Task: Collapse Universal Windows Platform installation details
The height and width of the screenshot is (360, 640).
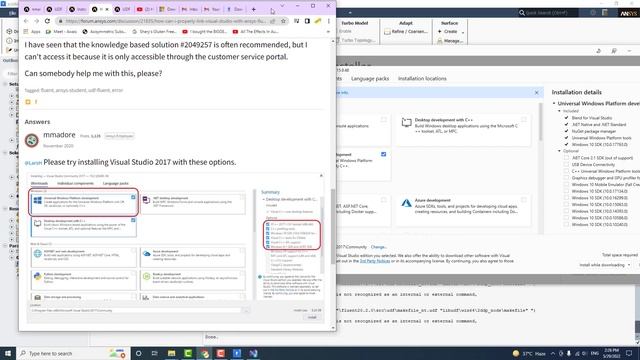Action: coord(554,104)
